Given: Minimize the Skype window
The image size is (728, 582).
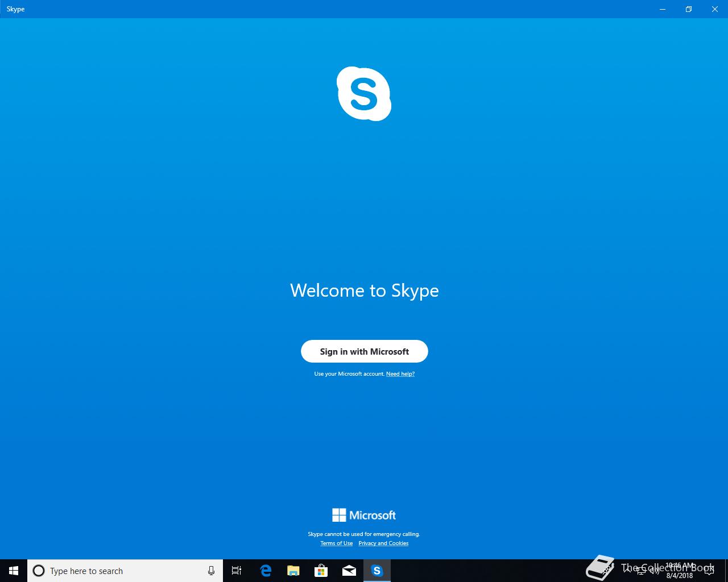Looking at the screenshot, I should (x=663, y=9).
